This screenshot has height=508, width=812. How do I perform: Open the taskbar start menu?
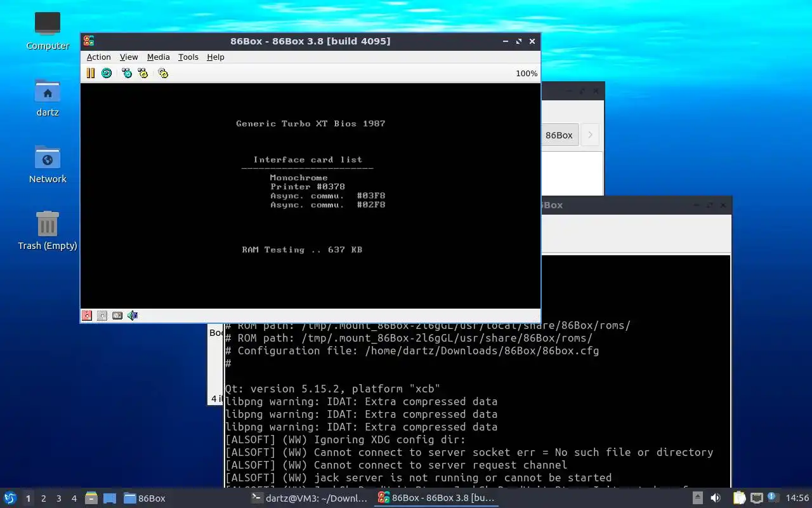(x=10, y=498)
